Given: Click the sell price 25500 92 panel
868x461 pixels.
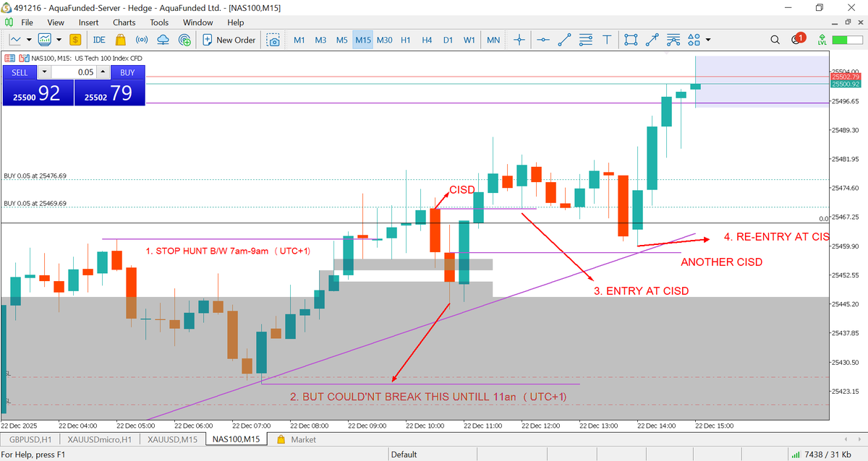Looking at the screenshot, I should (38, 92).
